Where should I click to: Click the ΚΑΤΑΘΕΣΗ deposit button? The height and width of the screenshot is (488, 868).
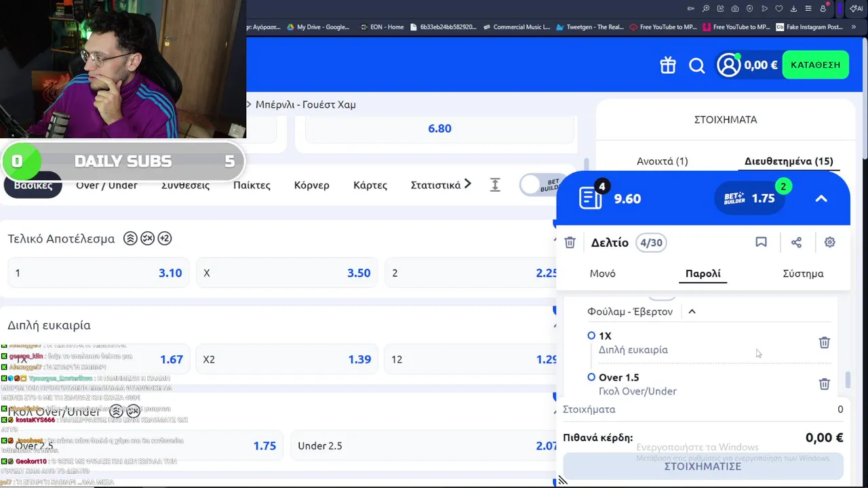point(815,65)
